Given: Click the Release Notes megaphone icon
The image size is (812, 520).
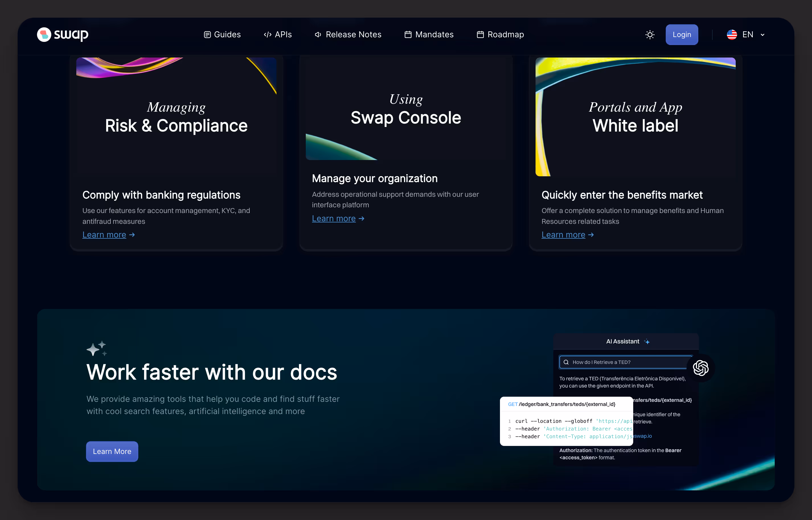Looking at the screenshot, I should click(x=318, y=34).
